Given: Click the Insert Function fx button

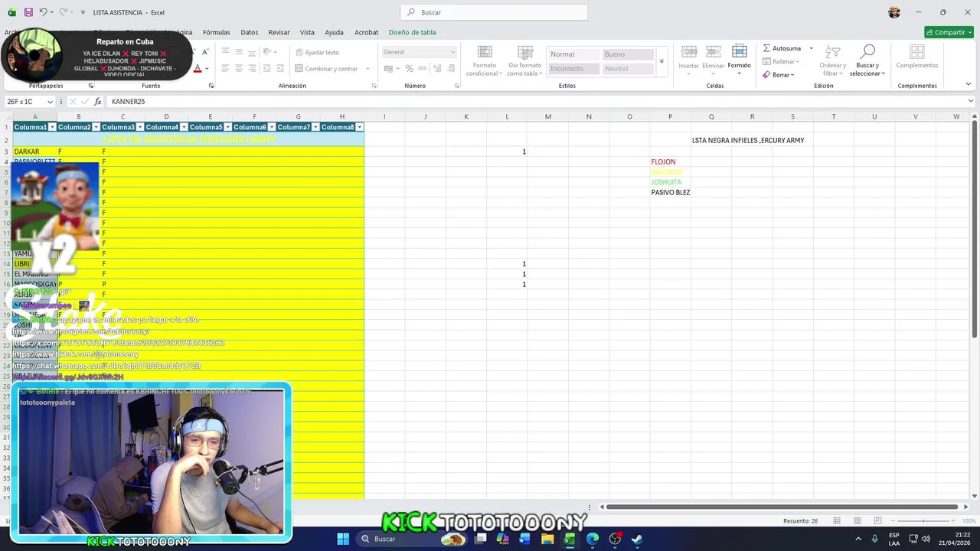Looking at the screenshot, I should pos(98,102).
